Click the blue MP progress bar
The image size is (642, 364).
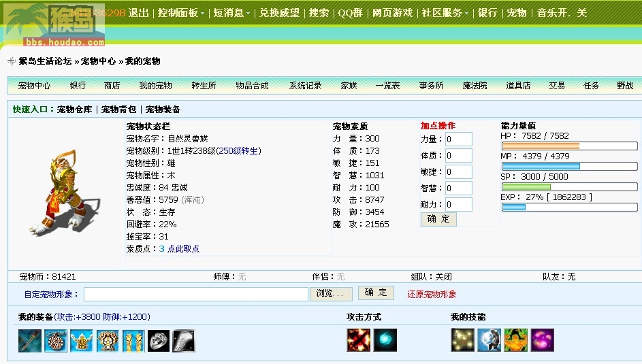(x=570, y=166)
